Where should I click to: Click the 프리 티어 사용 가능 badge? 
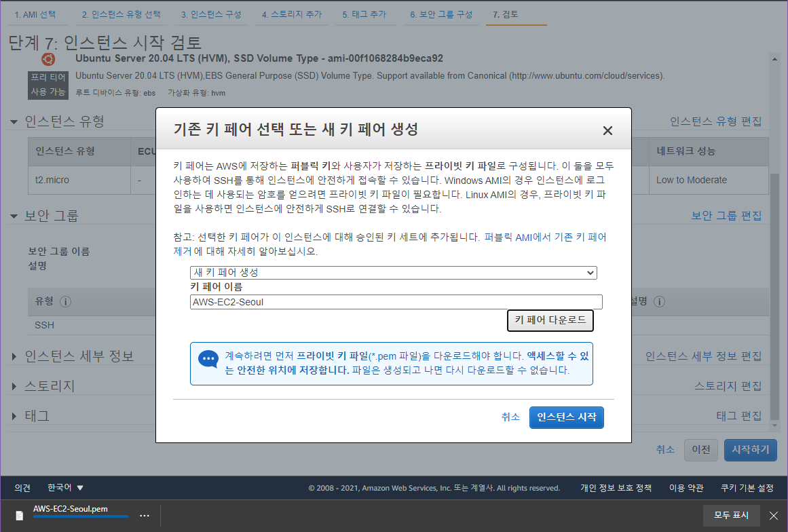click(x=48, y=85)
